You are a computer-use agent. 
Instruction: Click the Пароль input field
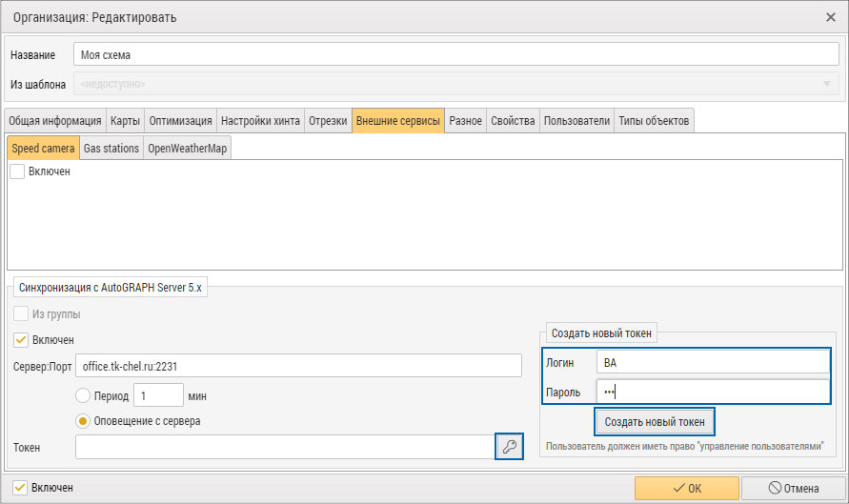pos(713,391)
